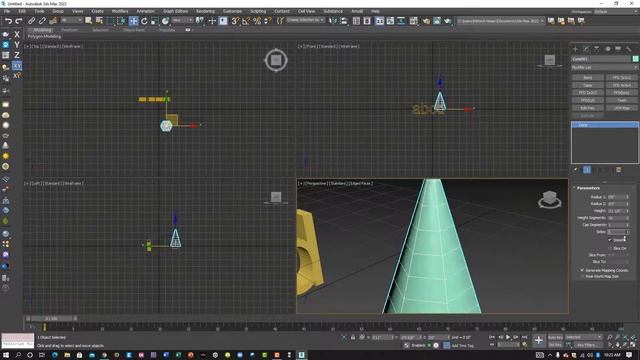
Task: Click the time slider handle
Action: pyautogui.click(x=52, y=318)
